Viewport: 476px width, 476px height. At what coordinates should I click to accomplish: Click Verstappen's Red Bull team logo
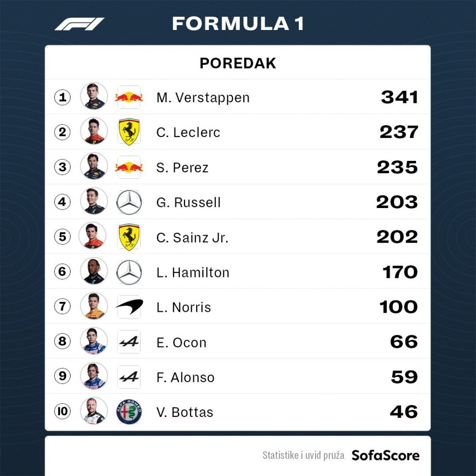pyautogui.click(x=129, y=97)
